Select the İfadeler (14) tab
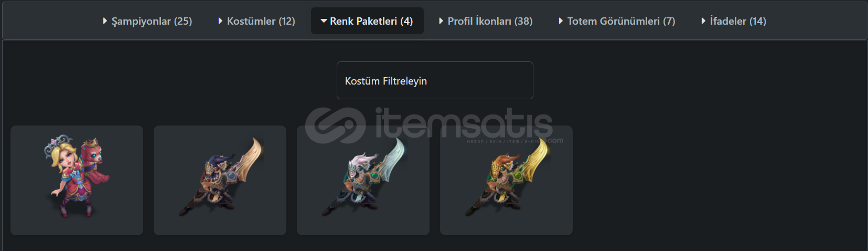The height and width of the screenshot is (251, 868). pyautogui.click(x=734, y=21)
